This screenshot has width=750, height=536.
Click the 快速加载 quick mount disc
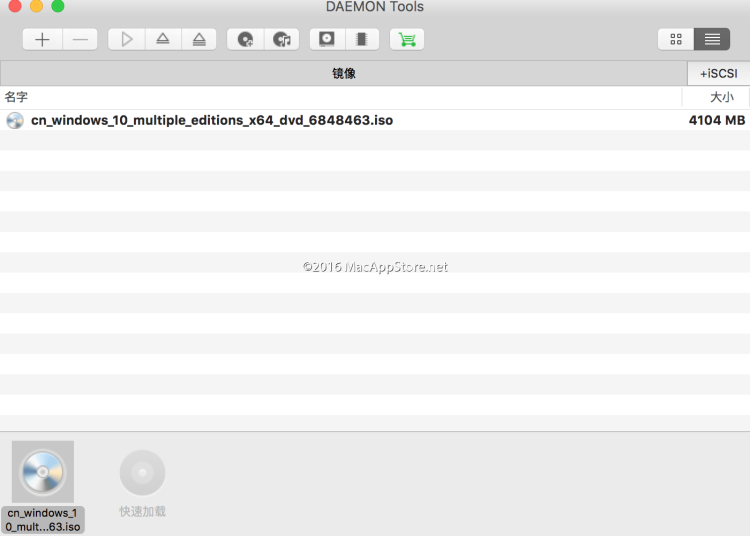coord(142,474)
